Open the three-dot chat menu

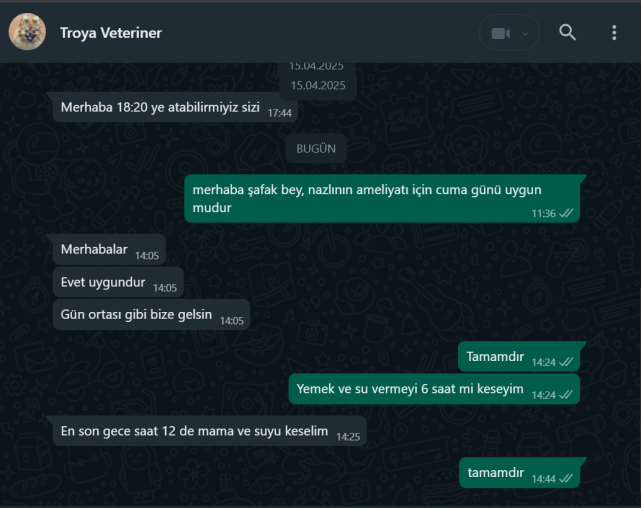(614, 32)
